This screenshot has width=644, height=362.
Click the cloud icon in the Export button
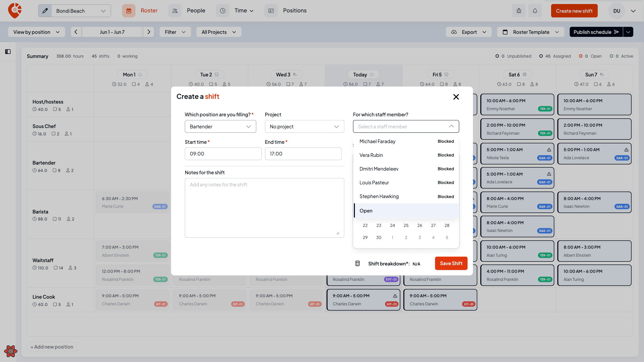click(x=454, y=32)
